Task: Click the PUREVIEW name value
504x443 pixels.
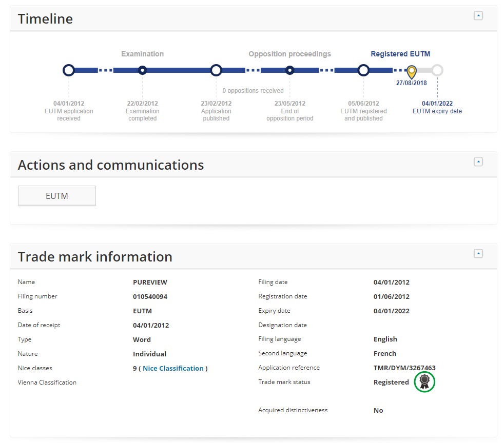Action: pyautogui.click(x=150, y=282)
